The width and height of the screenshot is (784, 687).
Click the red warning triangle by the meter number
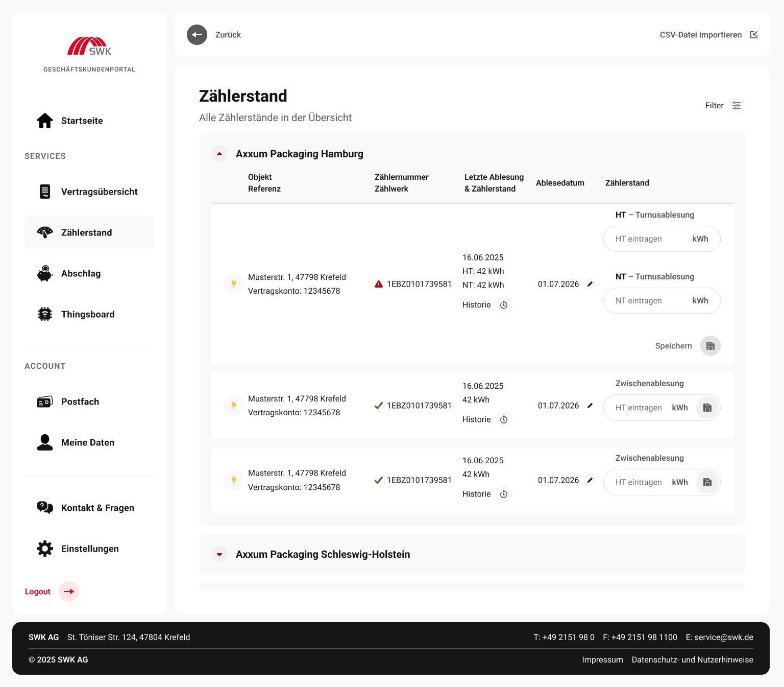379,284
